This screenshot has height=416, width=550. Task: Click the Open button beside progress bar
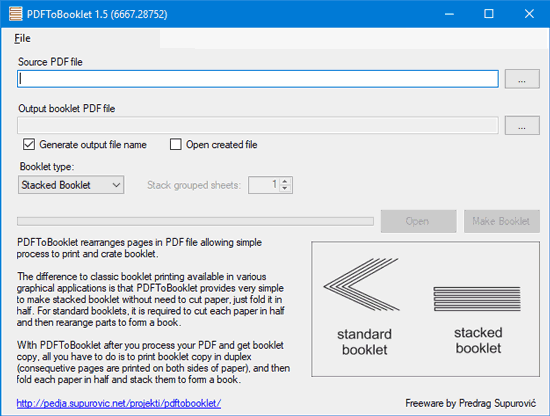[418, 221]
